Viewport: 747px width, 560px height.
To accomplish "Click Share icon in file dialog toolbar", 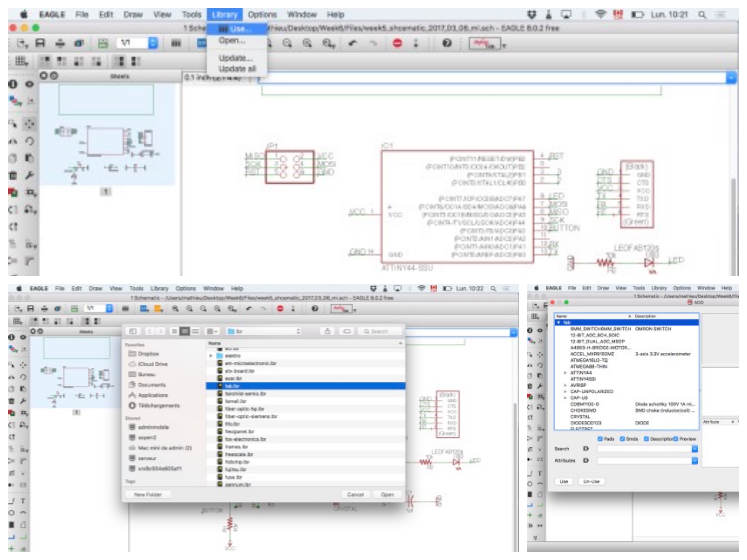I will tap(327, 331).
